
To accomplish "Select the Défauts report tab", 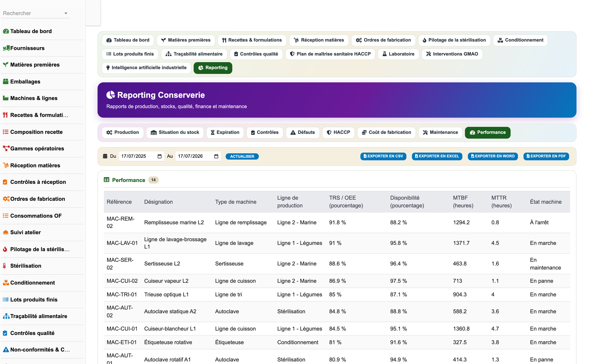I will click(303, 132).
